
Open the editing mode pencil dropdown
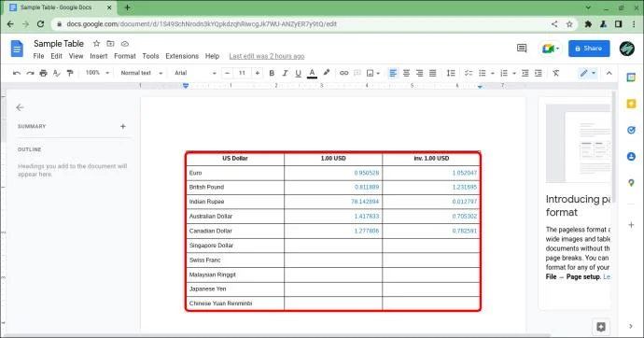(587, 73)
